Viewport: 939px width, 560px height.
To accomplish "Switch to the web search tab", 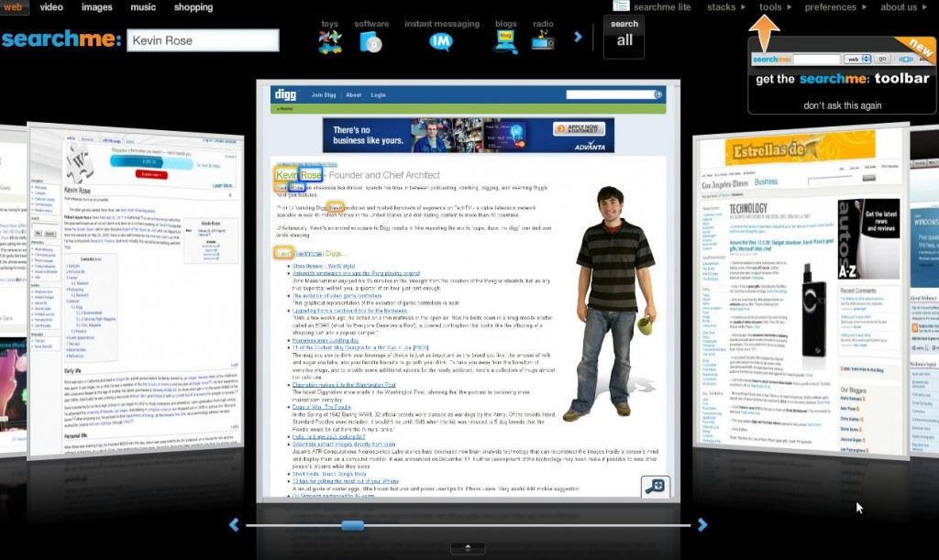I will pos(13,7).
